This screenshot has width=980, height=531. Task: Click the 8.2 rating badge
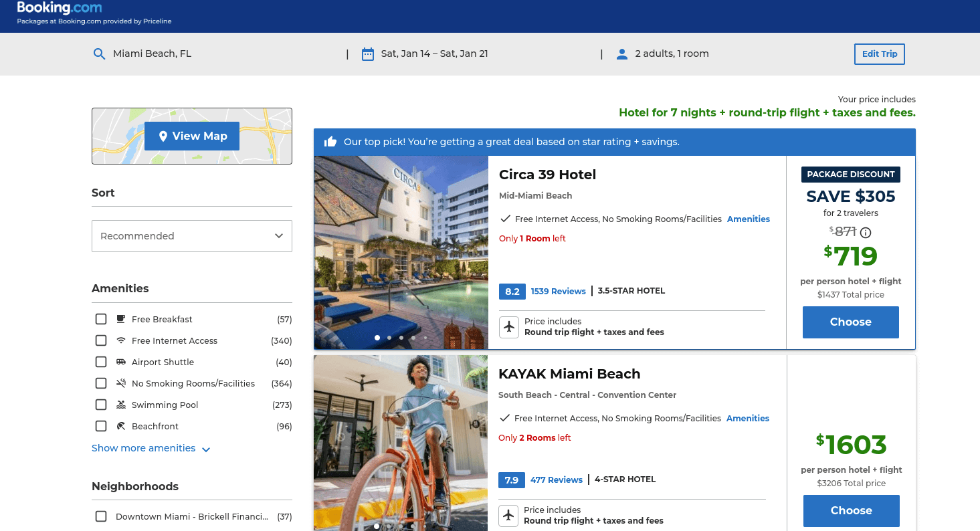click(512, 292)
